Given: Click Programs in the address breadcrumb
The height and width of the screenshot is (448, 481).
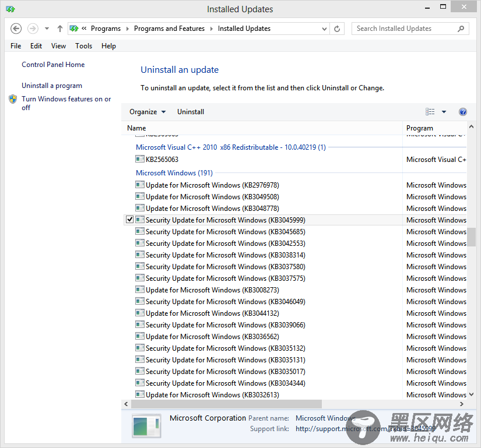Looking at the screenshot, I should [x=106, y=29].
